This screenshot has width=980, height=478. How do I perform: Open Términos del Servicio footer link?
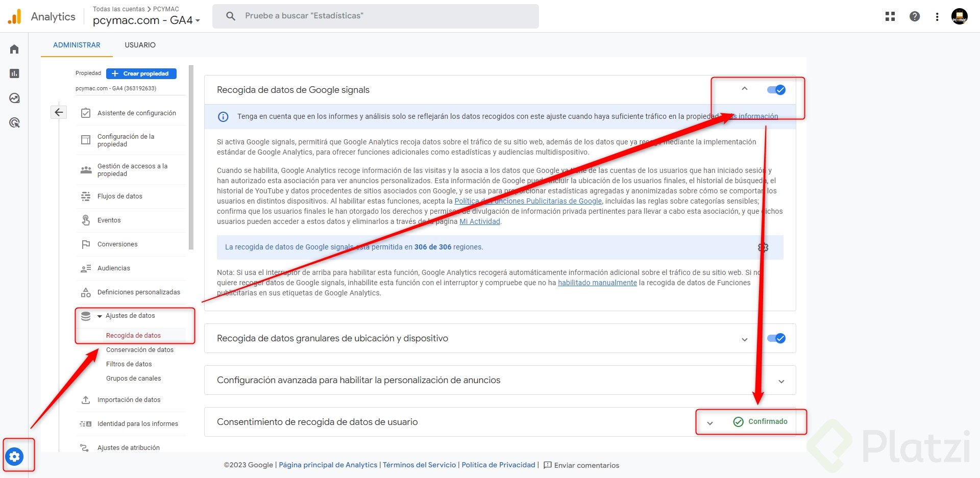(x=420, y=465)
